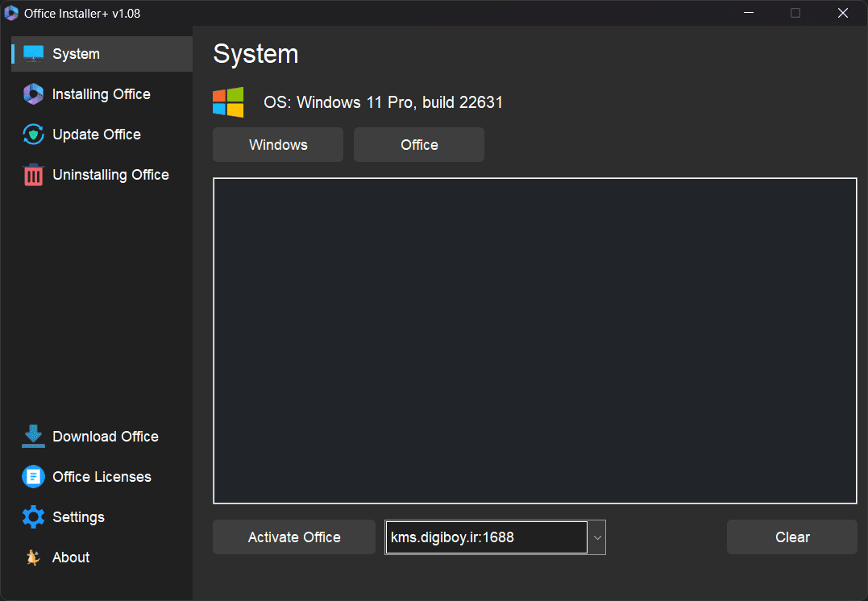This screenshot has height=601, width=868.
Task: Click into the kms.digiboy.ir:1688 server field
Action: coord(486,537)
